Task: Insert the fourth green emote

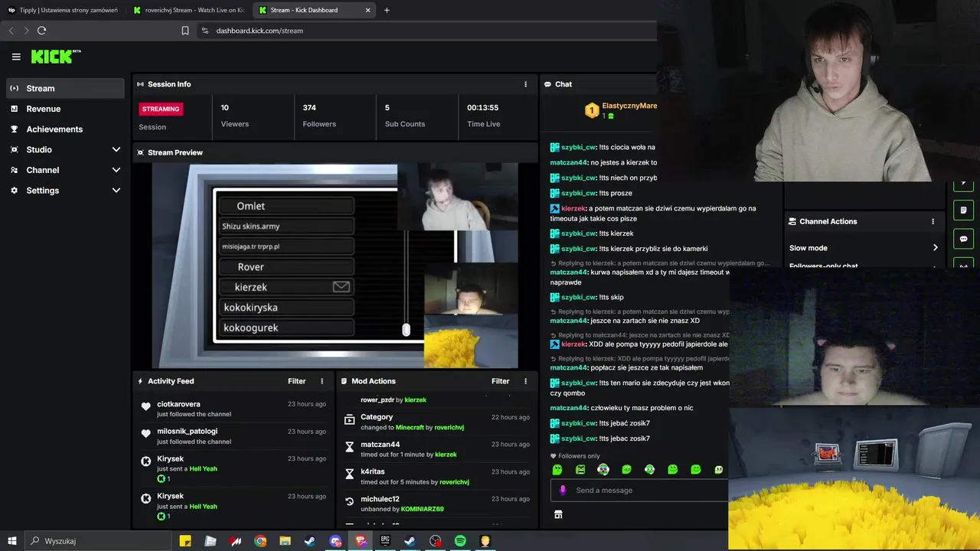Action: 626,470
